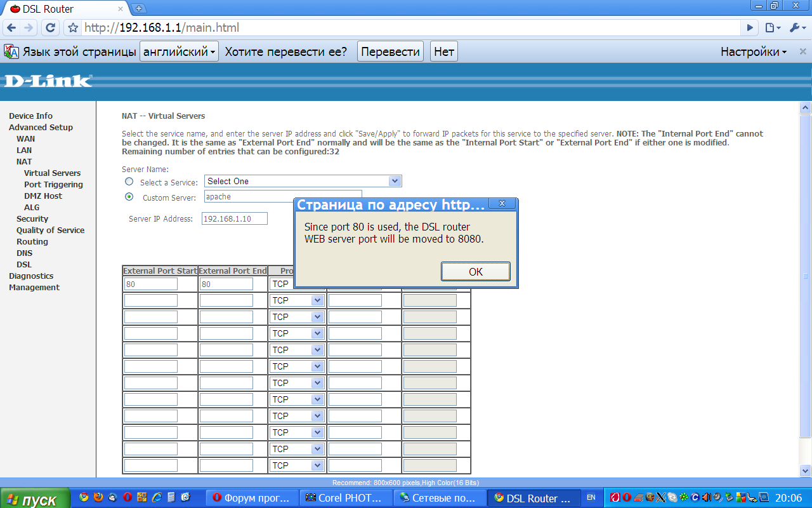
Task: Click the Server IP Address field
Action: click(x=235, y=219)
